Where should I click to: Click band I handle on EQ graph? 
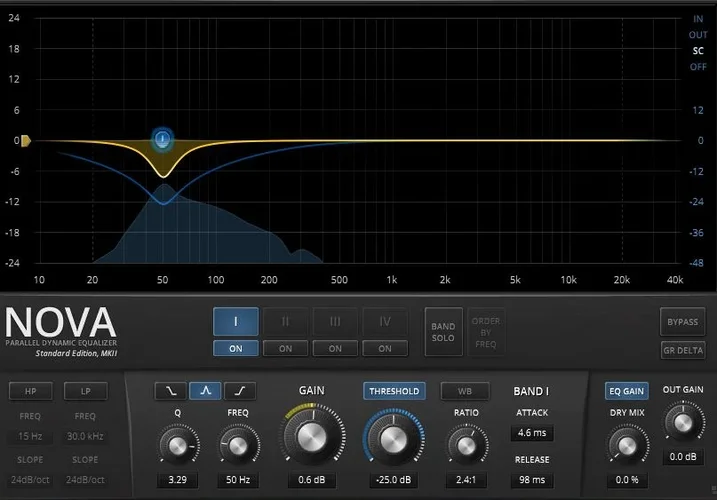(x=162, y=138)
